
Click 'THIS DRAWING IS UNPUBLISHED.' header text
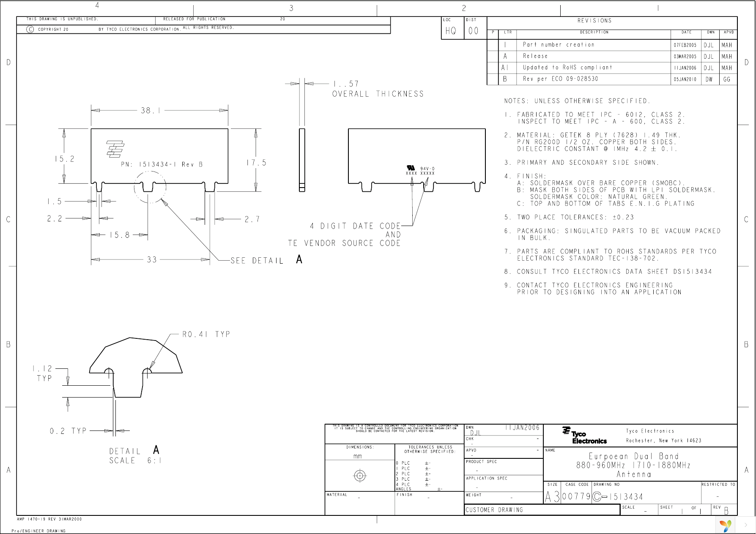coord(62,19)
